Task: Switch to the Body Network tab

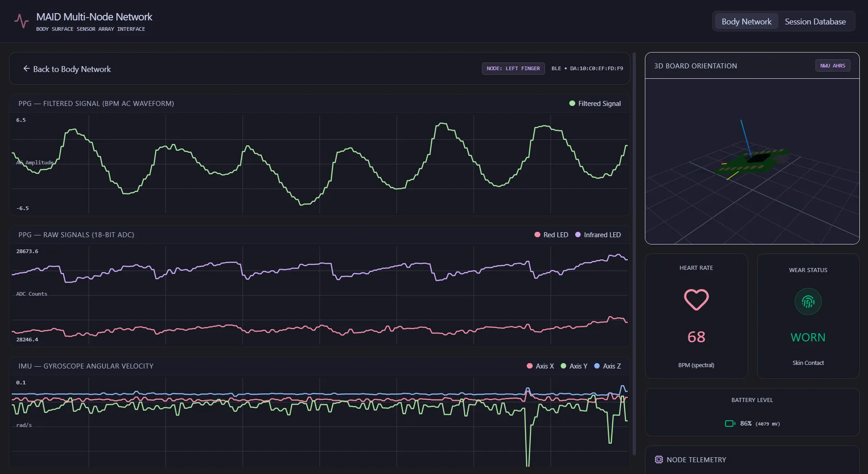Action: 746,22
